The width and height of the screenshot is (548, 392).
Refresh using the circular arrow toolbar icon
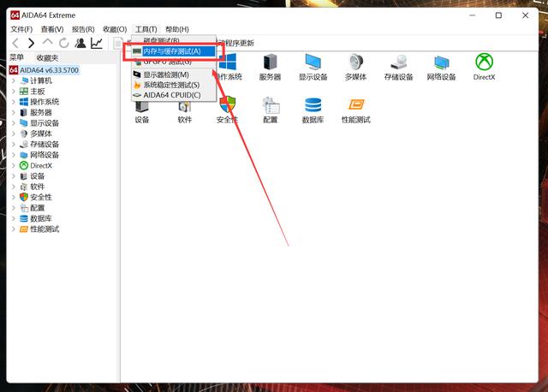[x=63, y=43]
